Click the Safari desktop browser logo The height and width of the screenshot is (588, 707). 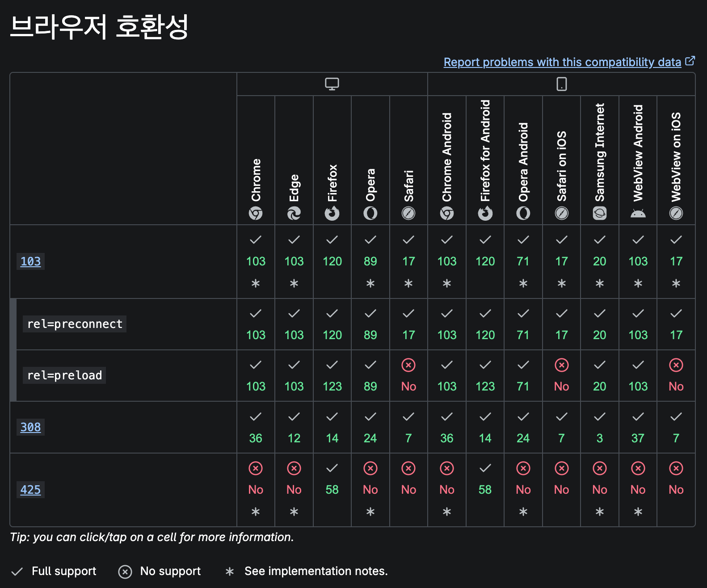click(408, 214)
